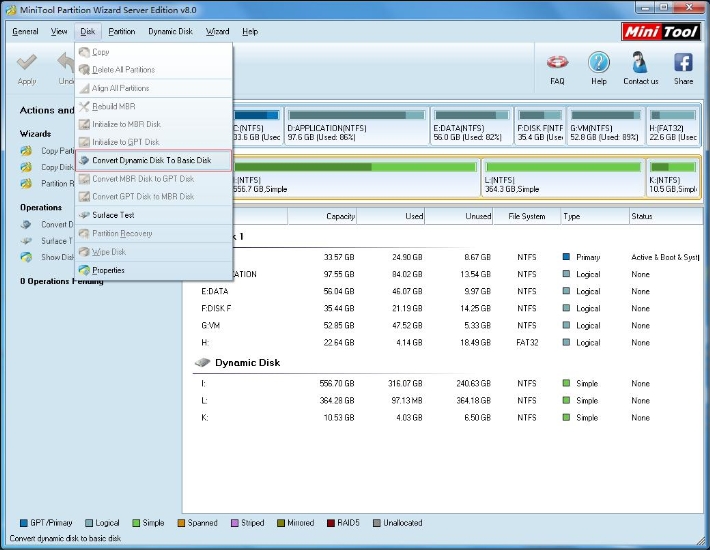Sort by the Used column header
The image size is (710, 550).
[390, 216]
